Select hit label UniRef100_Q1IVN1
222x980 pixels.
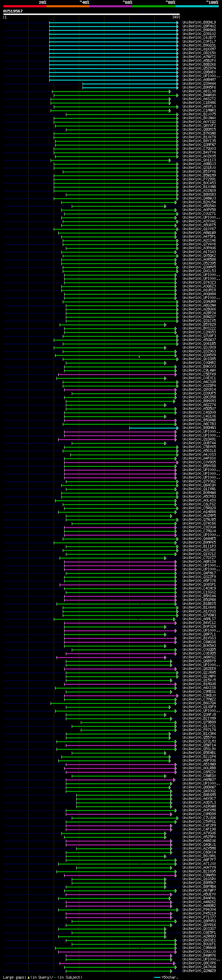[x=199, y=489]
